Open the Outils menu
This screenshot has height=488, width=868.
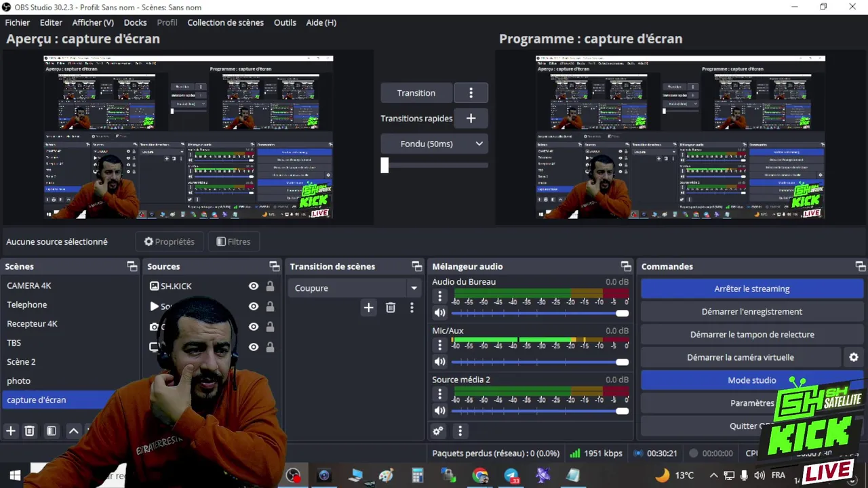(285, 22)
